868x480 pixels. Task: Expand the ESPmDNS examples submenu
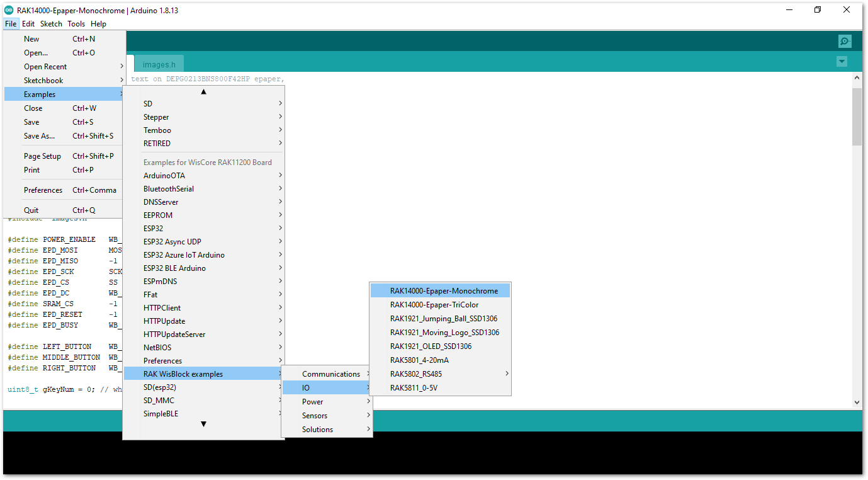(203, 282)
